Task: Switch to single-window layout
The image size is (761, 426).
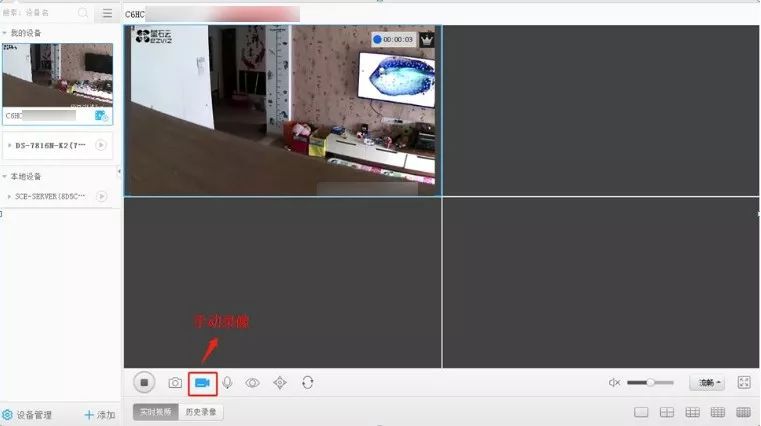Action: (x=641, y=412)
